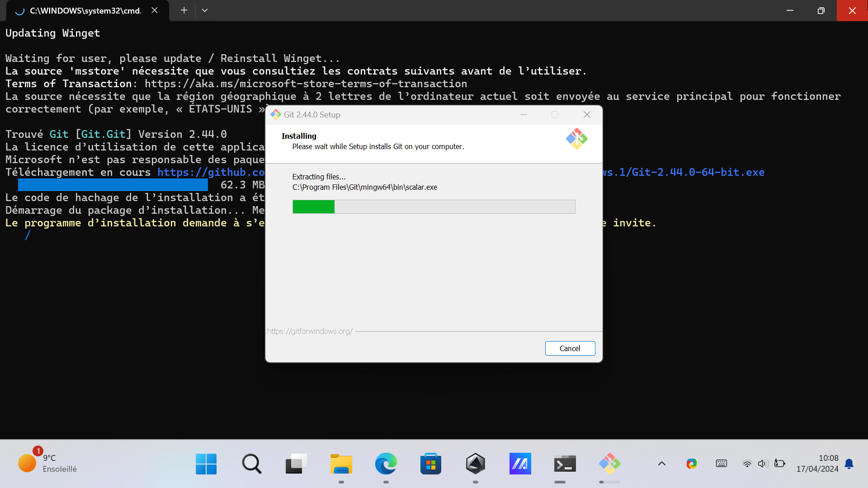Open the weather widget showing 9°C
868x488 pixels.
tap(47, 464)
